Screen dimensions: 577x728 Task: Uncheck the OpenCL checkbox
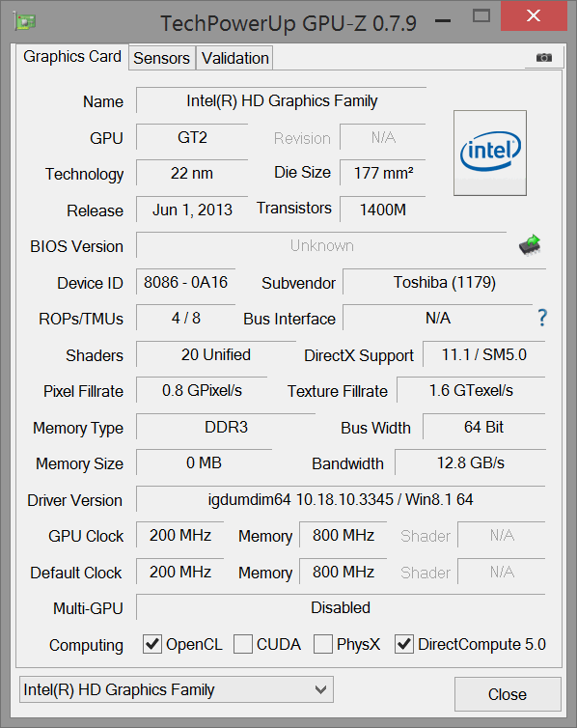(x=152, y=644)
